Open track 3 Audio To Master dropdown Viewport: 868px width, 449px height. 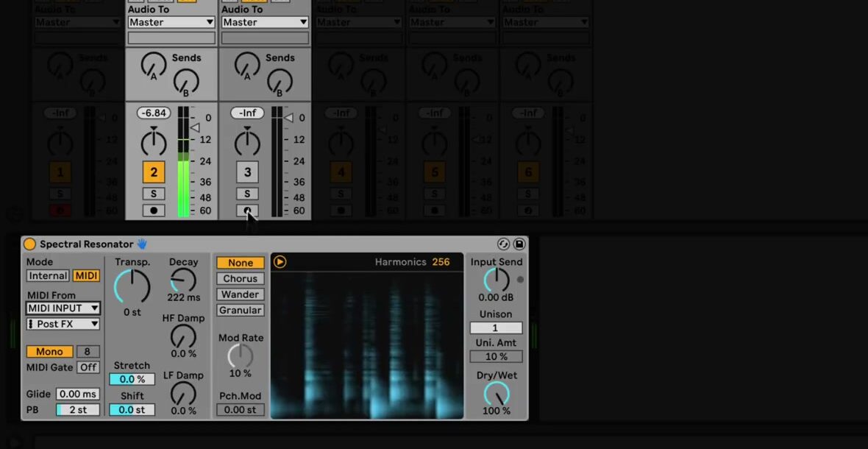(x=265, y=22)
